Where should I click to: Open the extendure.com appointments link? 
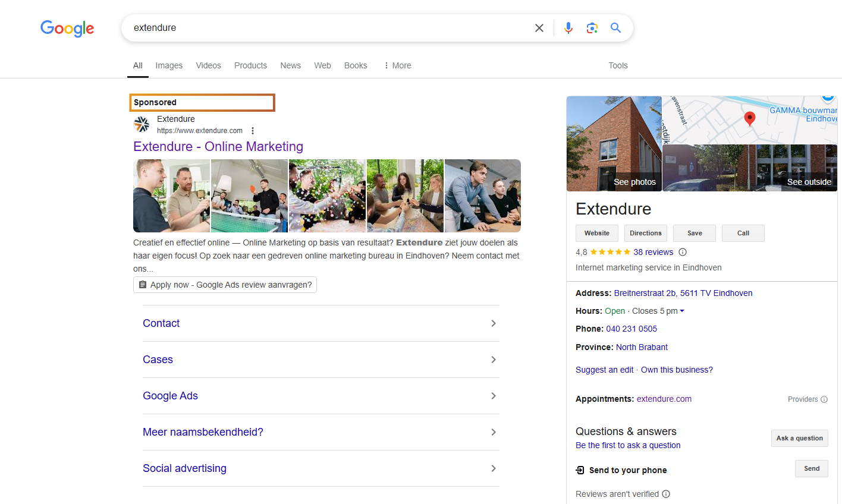(x=664, y=399)
